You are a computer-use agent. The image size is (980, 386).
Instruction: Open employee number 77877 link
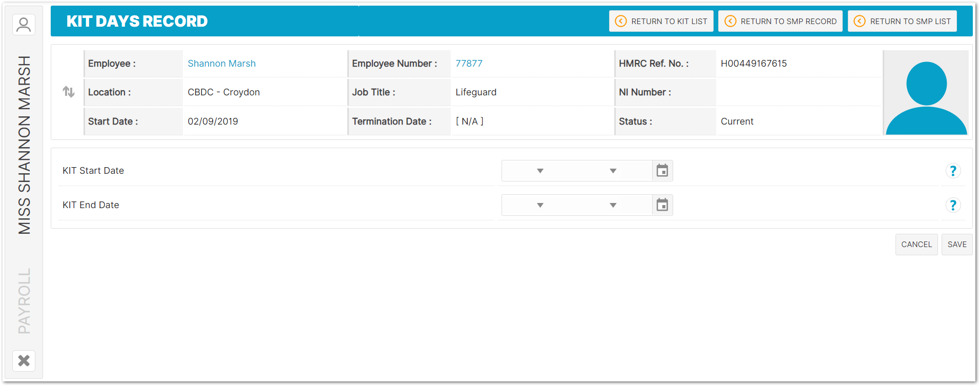pos(469,64)
